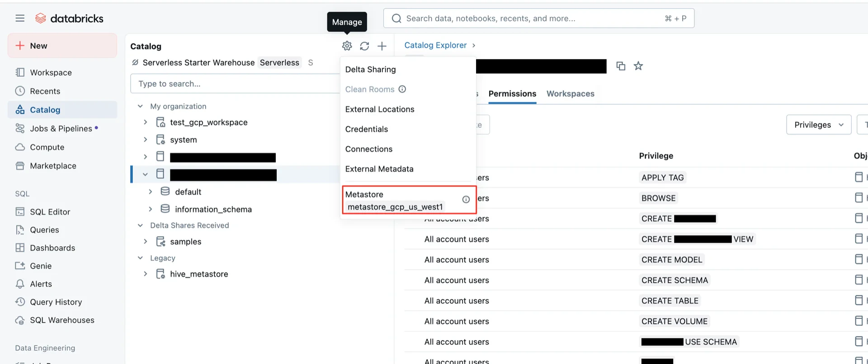Expand the test_gcp_workspace catalog

click(x=145, y=122)
